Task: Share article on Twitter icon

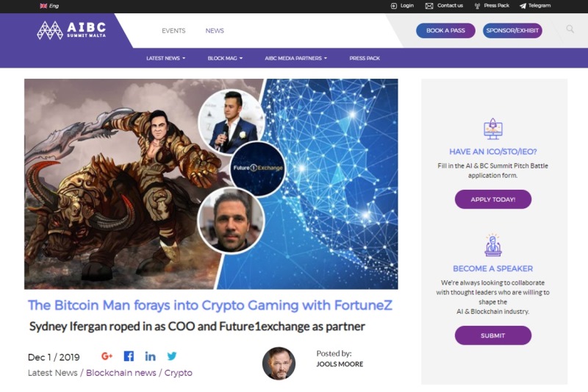Action: [x=172, y=356]
